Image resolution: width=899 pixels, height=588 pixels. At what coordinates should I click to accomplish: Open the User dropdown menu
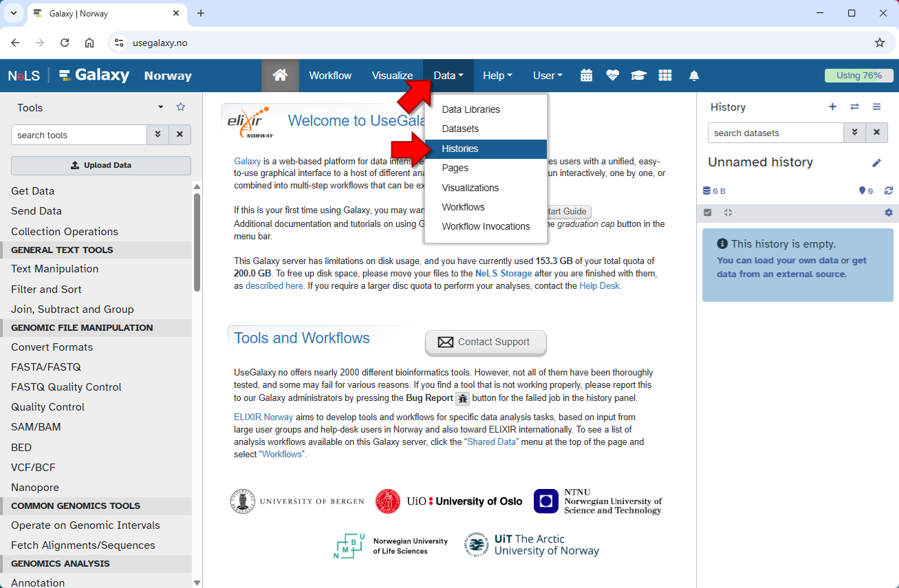tap(548, 76)
